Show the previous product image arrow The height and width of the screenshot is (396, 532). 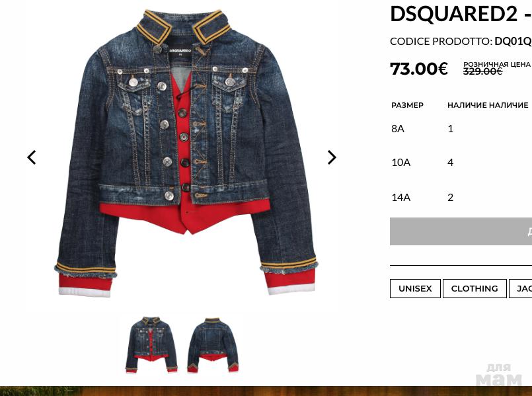tap(32, 157)
